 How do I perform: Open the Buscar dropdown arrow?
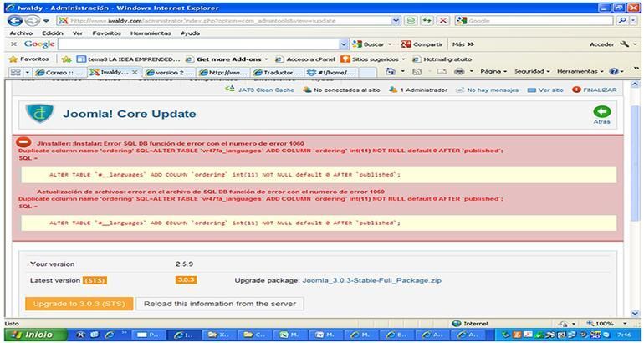[x=390, y=44]
